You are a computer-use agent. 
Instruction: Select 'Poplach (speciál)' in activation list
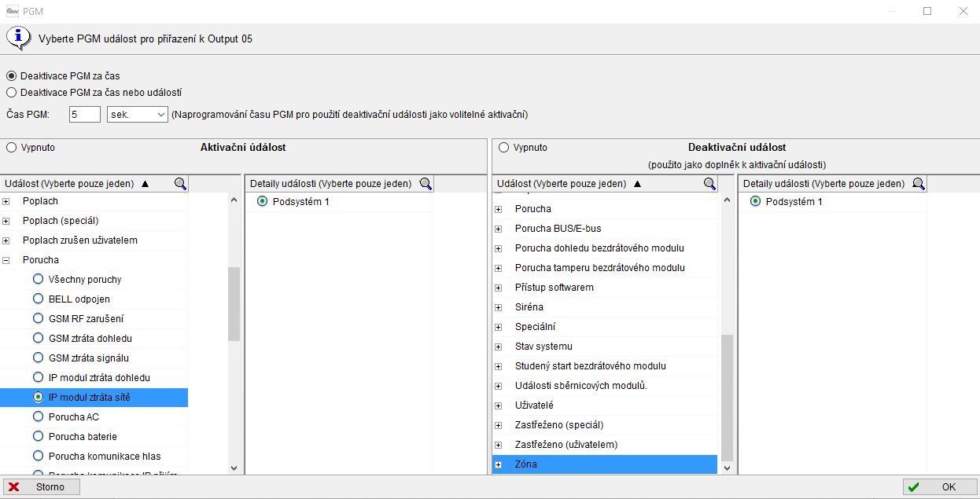[61, 221]
